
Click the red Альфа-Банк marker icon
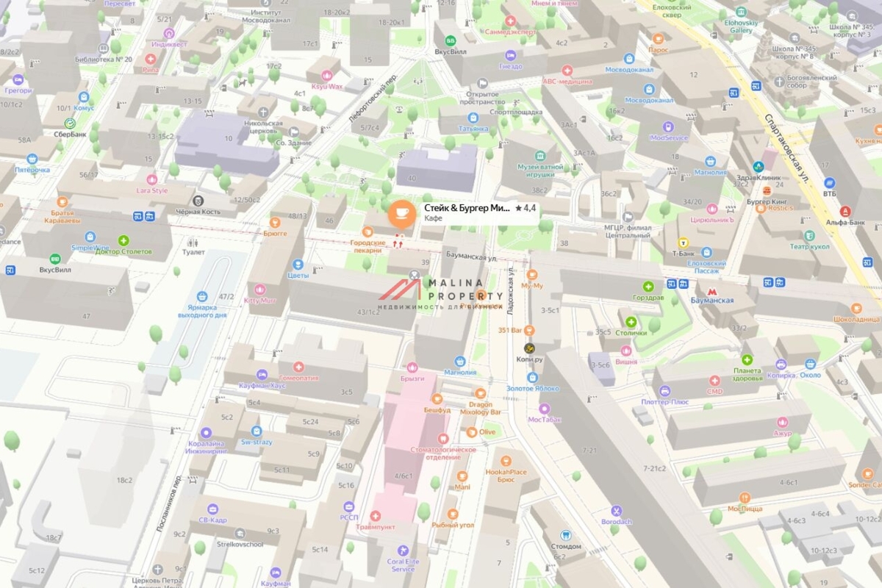(845, 211)
